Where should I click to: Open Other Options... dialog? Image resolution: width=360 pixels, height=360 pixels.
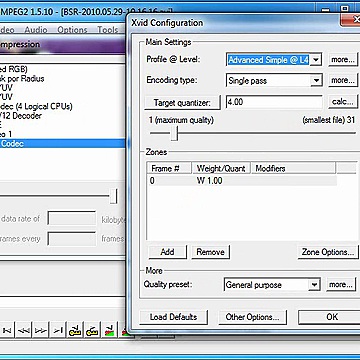click(x=252, y=317)
